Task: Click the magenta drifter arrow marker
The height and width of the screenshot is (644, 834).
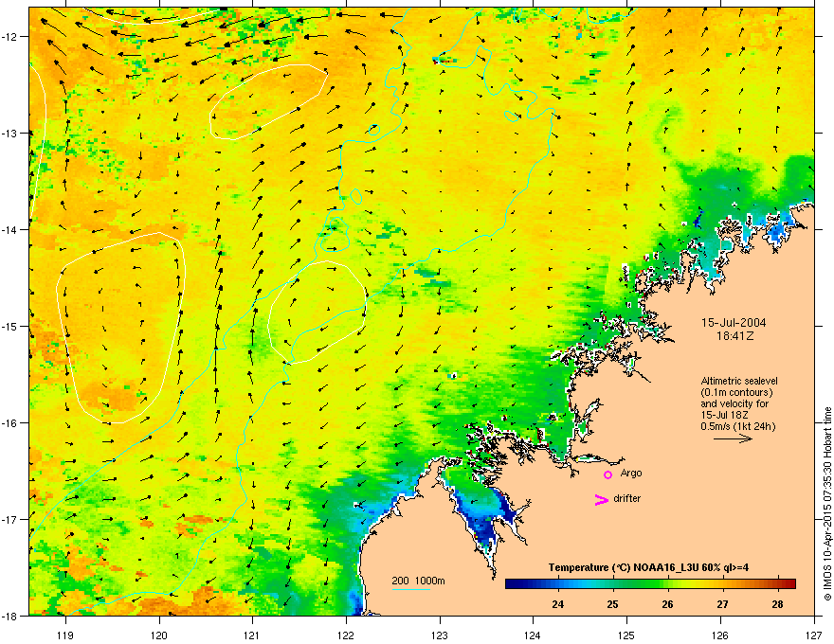Action: coord(601,499)
